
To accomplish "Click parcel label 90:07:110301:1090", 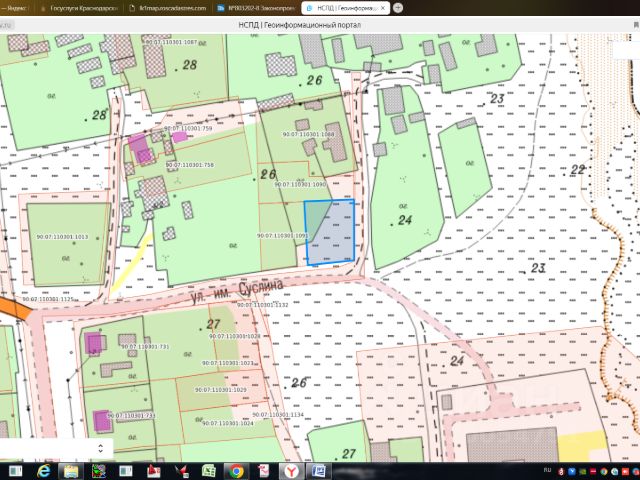I will pyautogui.click(x=300, y=184).
